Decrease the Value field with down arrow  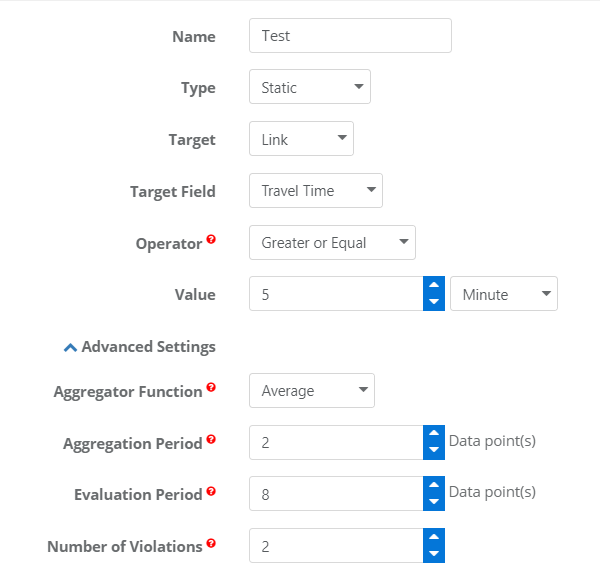[434, 302]
